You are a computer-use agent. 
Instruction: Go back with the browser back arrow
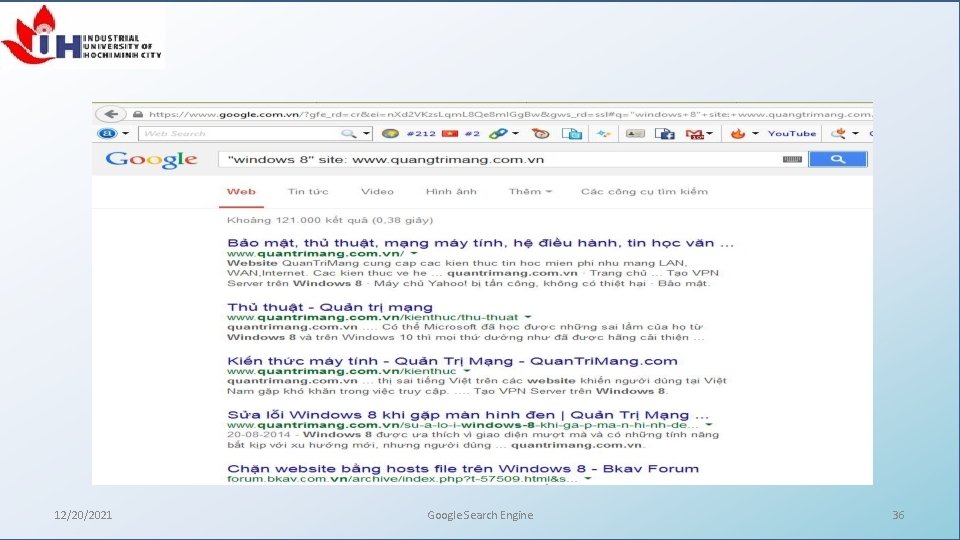tap(111, 114)
